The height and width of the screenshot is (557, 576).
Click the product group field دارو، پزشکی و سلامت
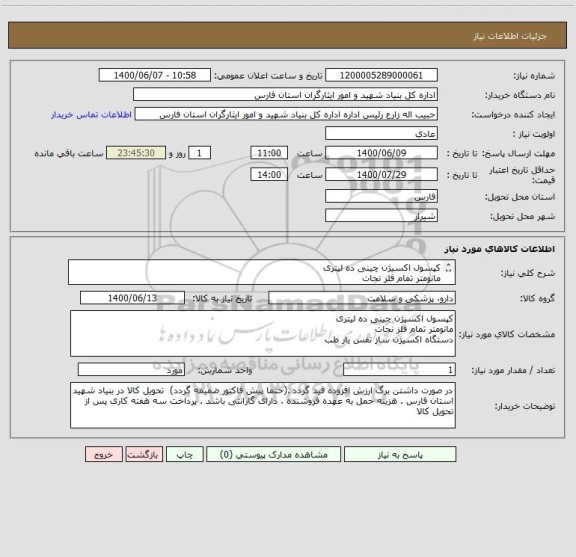tap(362, 298)
